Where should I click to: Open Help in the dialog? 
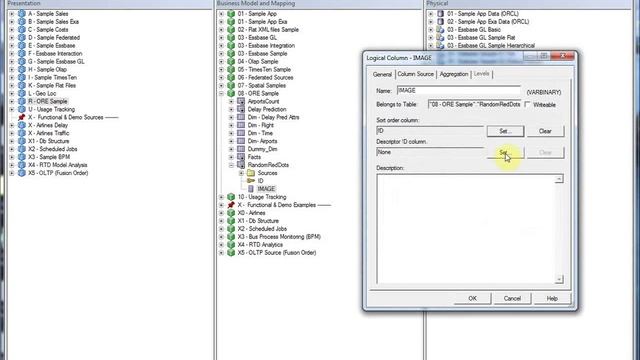tap(552, 298)
